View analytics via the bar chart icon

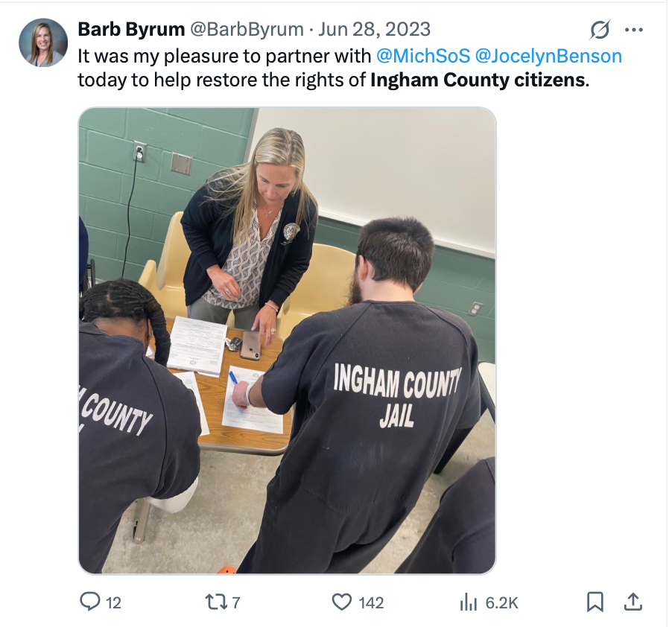click(x=468, y=602)
